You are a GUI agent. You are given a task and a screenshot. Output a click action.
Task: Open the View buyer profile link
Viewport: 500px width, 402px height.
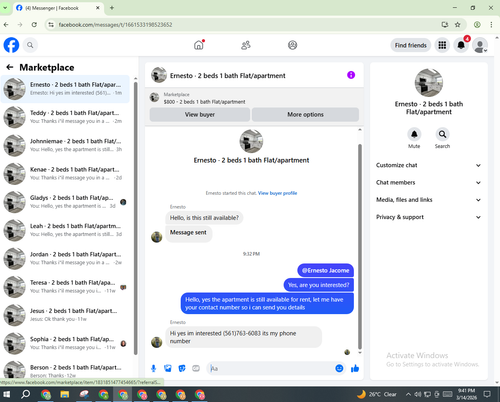coord(277,193)
